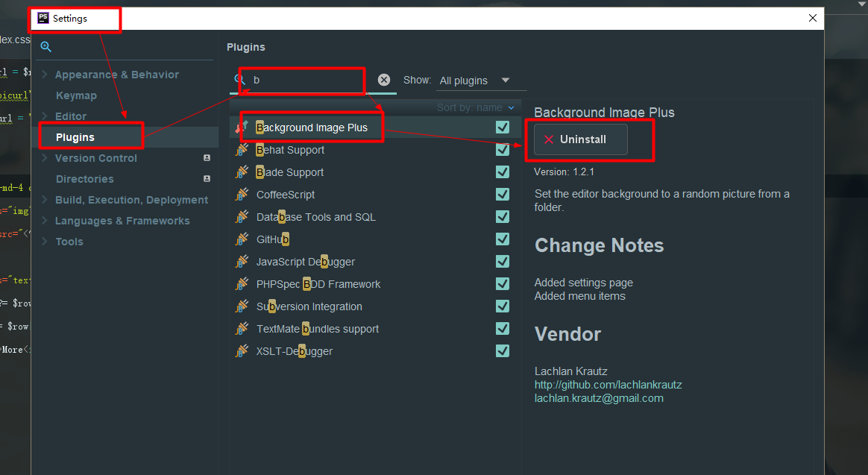The width and height of the screenshot is (868, 475).
Task: Disable the Background Image Plus plugin checkbox
Action: click(x=503, y=128)
